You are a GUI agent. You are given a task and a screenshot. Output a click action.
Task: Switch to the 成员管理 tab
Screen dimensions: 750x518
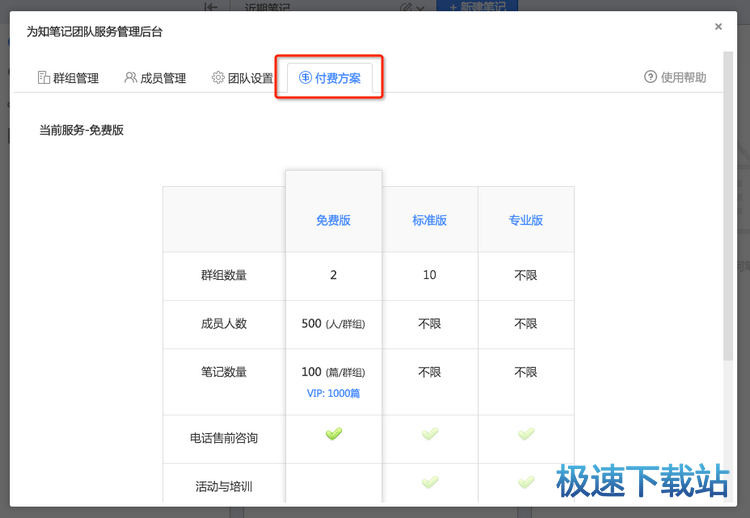(155, 77)
